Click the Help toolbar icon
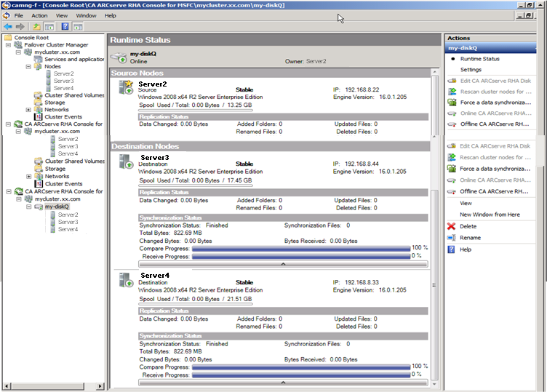Viewport: 547px width, 392px height. coord(65,27)
